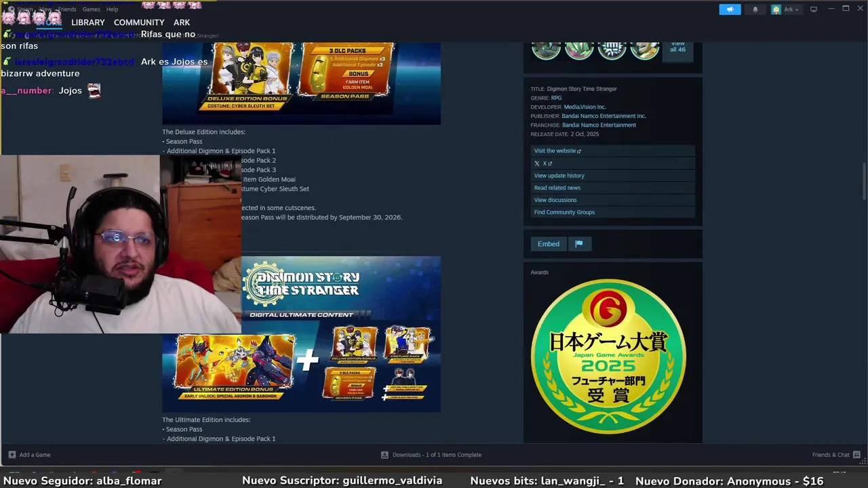Click 'View update history'
Viewport: 868px width, 488px height.
click(612, 176)
